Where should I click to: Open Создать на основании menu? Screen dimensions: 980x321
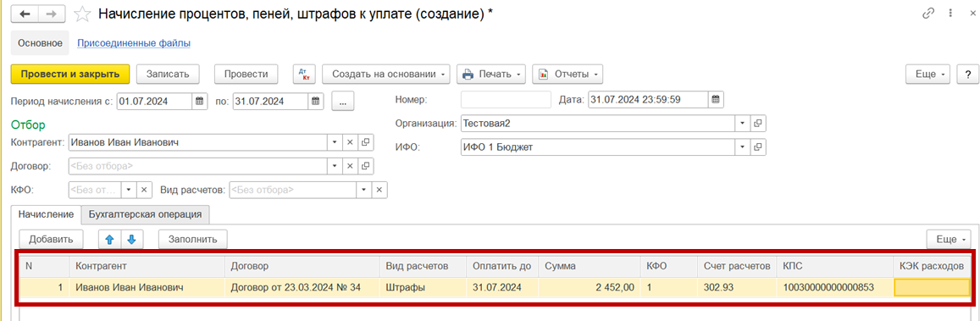pyautogui.click(x=387, y=75)
